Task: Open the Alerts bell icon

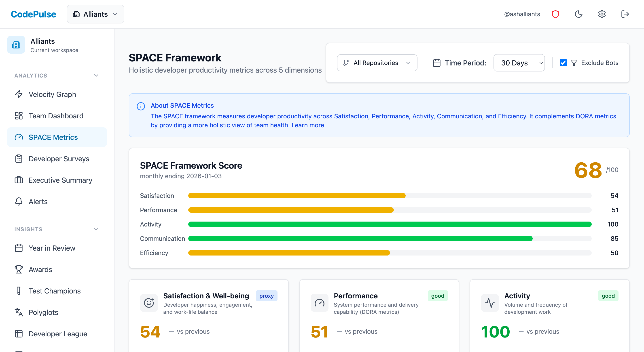Action: tap(19, 201)
